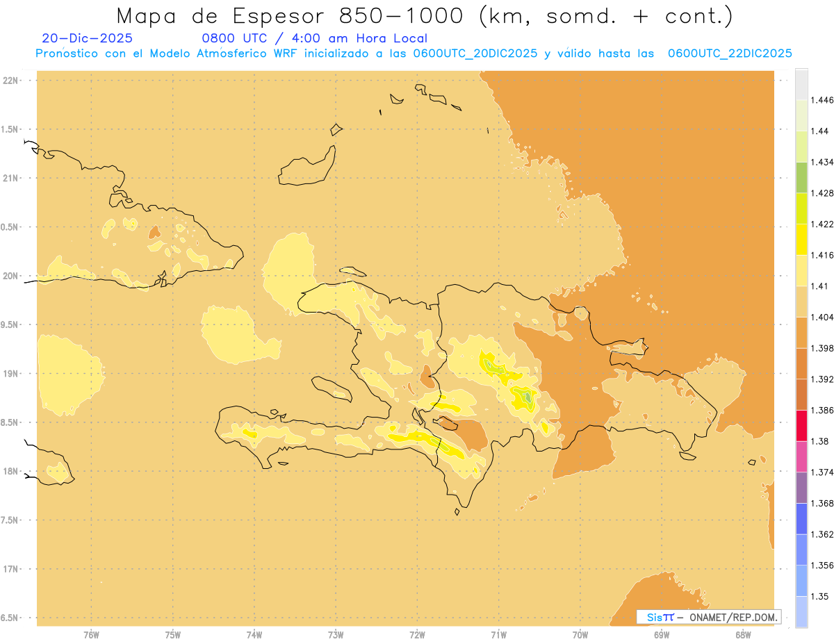This screenshot has height=644, width=834.
Task: Click the pink colorbar segment above 1.374
Action: (801, 456)
